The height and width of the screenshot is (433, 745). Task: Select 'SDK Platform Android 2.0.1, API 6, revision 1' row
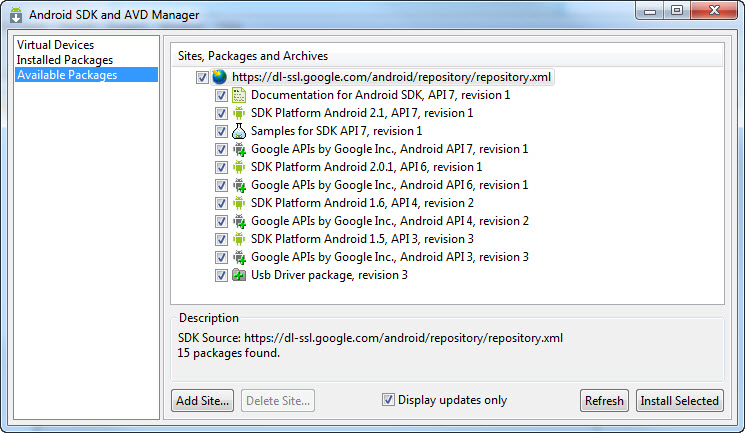click(x=366, y=167)
